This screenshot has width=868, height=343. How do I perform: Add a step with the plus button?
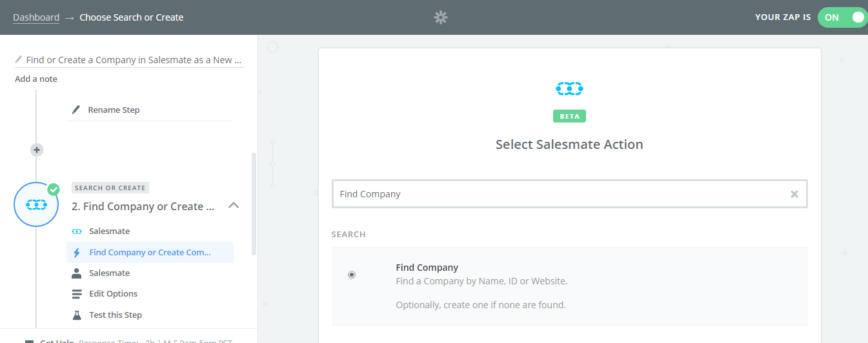[37, 150]
